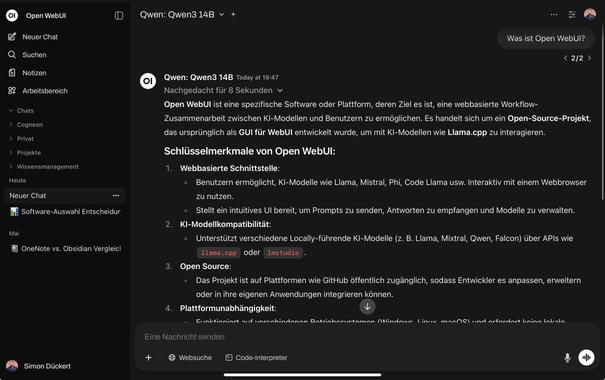
Task: Open the Software-Auswahl Entscheidung chat
Action: pyautogui.click(x=65, y=211)
